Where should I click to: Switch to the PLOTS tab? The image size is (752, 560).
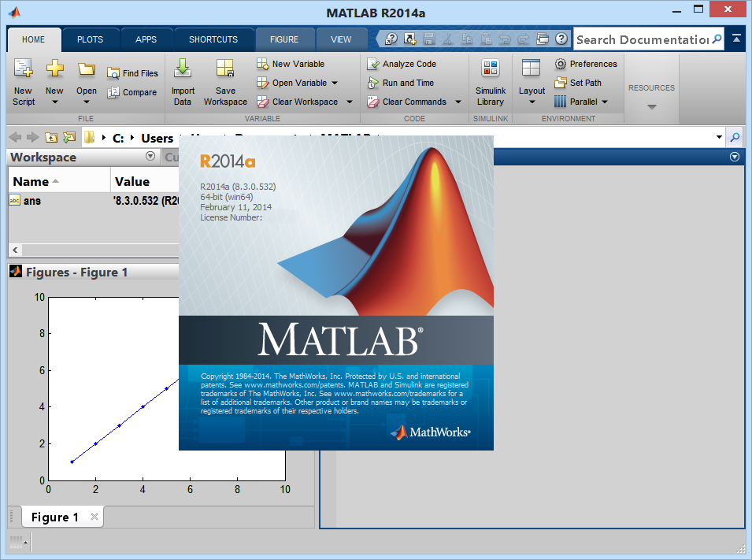point(90,39)
